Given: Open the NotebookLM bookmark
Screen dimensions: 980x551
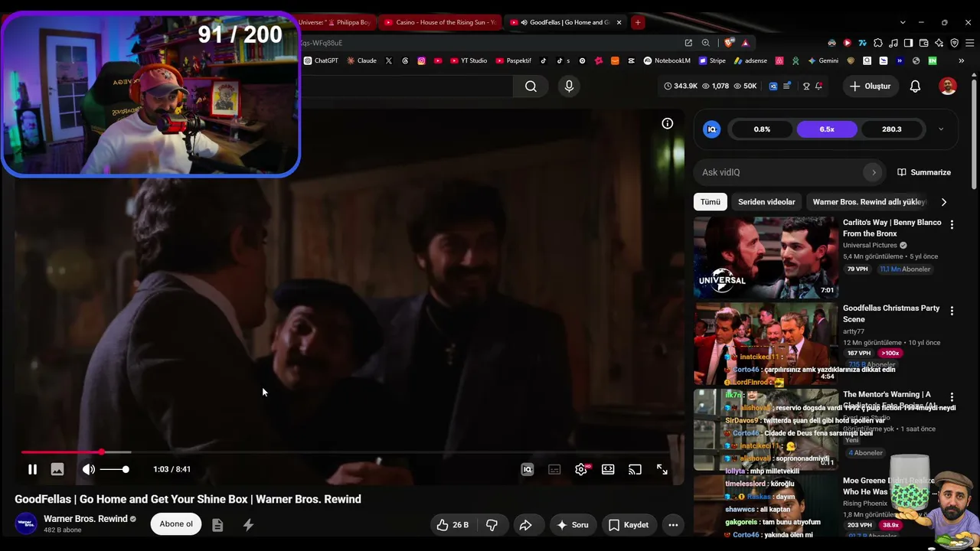Looking at the screenshot, I should click(667, 60).
